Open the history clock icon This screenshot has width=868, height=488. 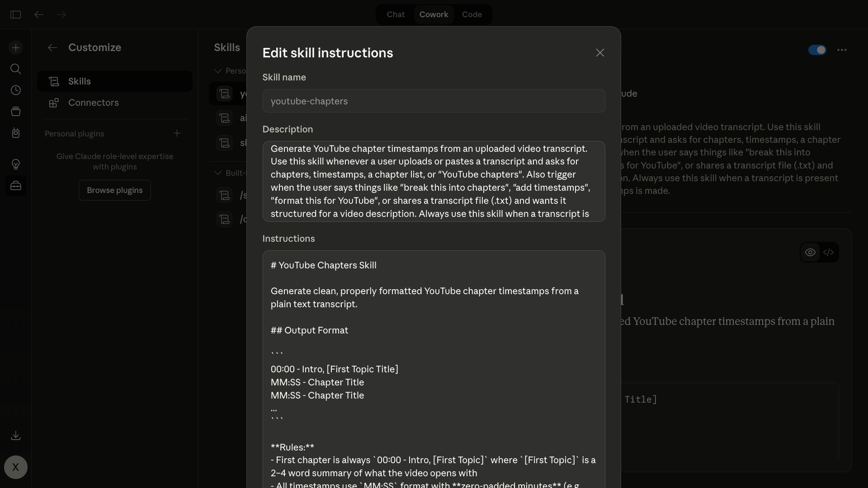pos(15,90)
